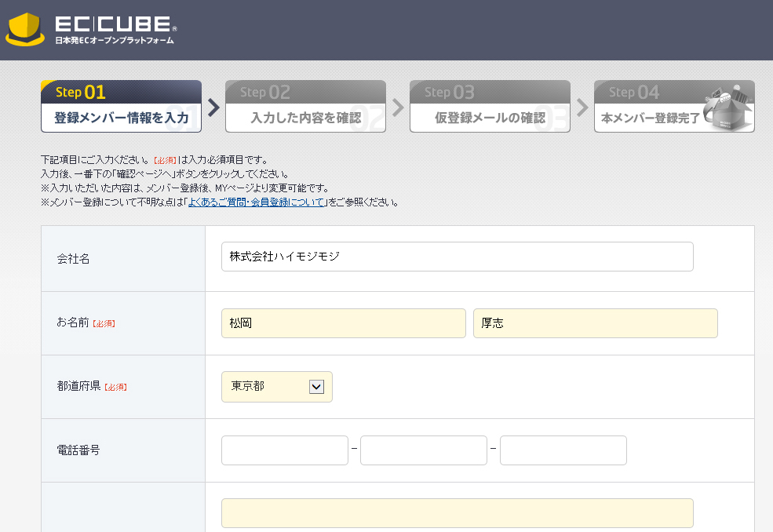Click the middle 電話番号 input box
773x532 pixels.
(x=423, y=450)
